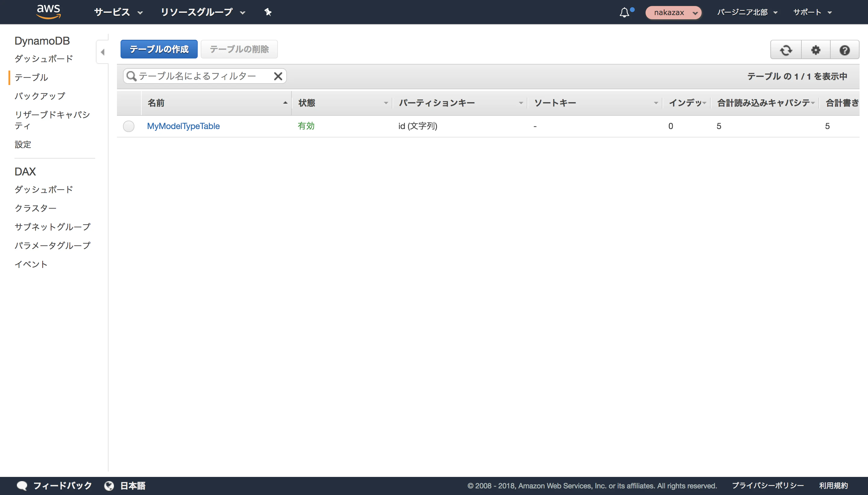Open パラメータグループ in the sidebar
Screen dimensions: 868x495
pyautogui.click(x=53, y=245)
